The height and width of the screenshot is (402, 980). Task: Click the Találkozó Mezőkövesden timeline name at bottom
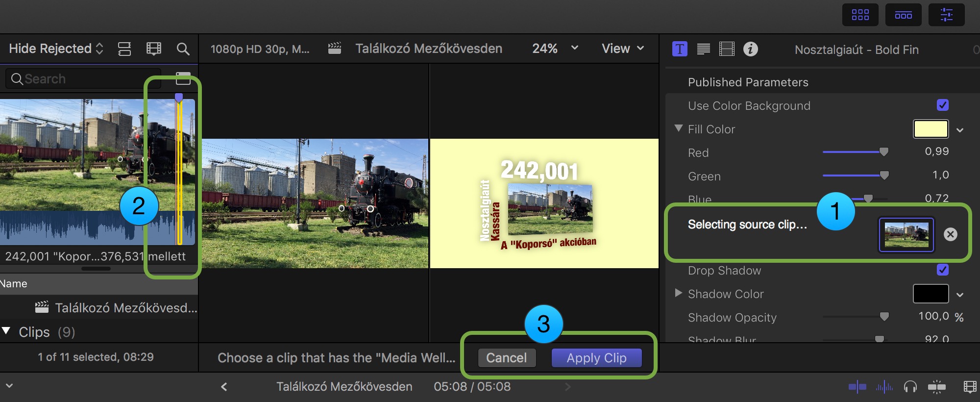344,387
